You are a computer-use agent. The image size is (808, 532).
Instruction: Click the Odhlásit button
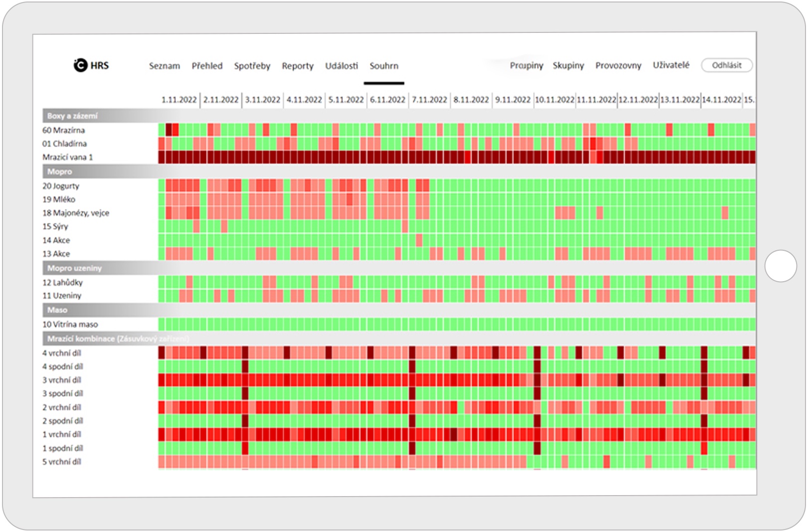[727, 65]
